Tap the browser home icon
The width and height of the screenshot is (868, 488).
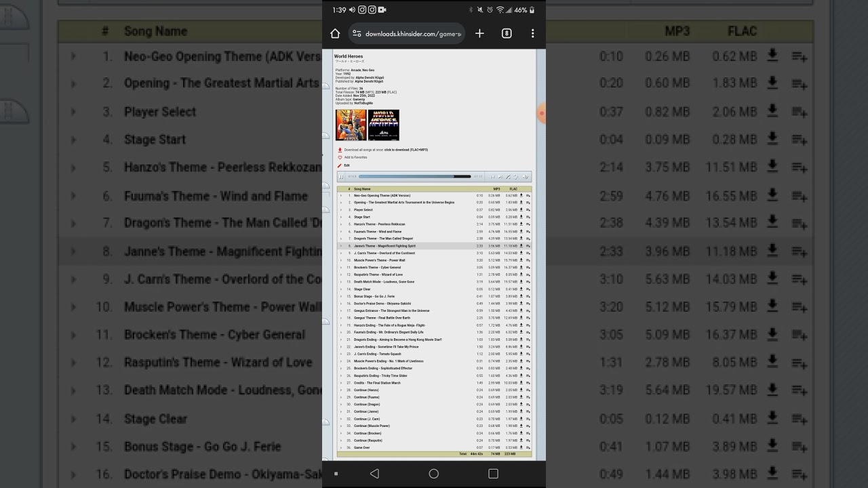[335, 33]
